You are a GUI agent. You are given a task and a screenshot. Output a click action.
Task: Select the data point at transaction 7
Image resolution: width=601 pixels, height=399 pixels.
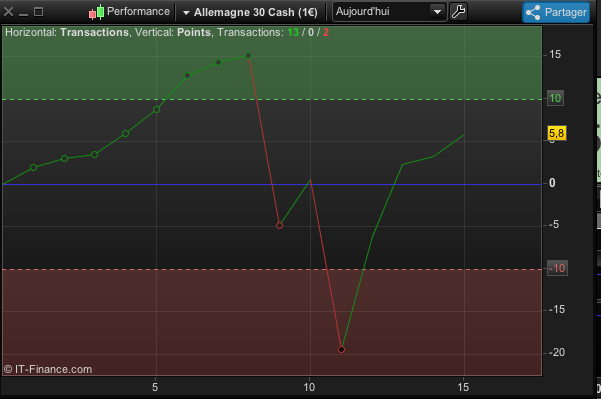(x=218, y=62)
